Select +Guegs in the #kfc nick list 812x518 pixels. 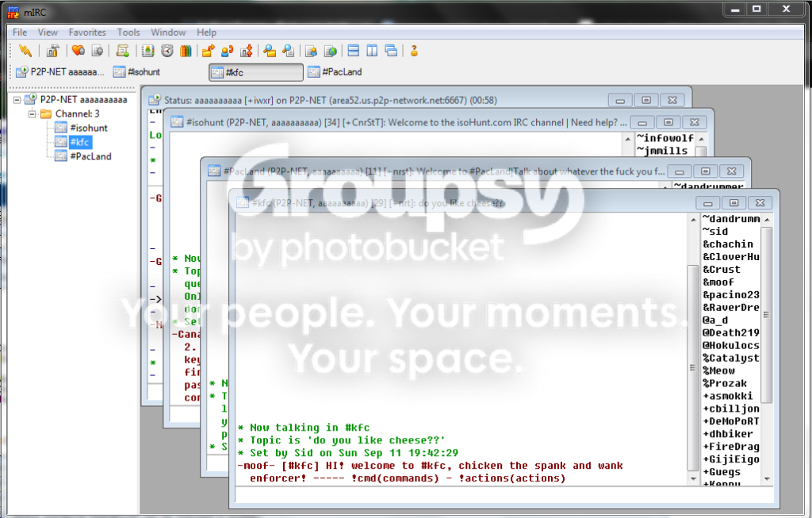(x=722, y=472)
